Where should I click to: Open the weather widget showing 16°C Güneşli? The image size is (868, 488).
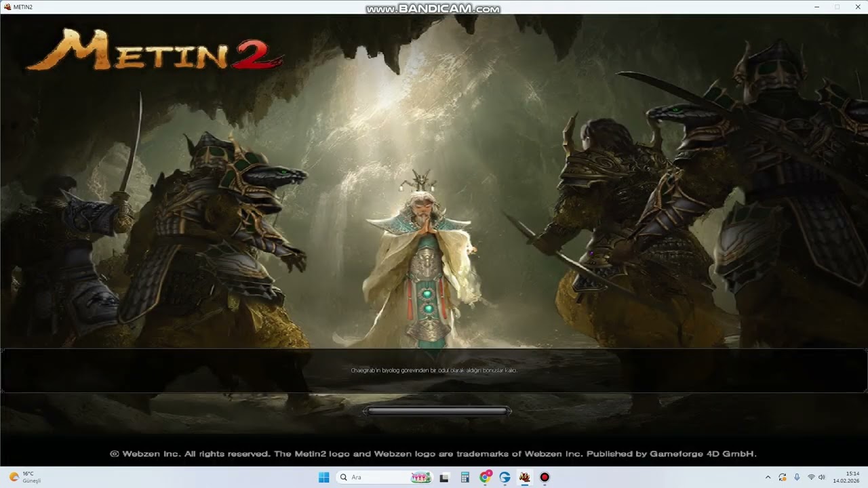click(x=26, y=477)
